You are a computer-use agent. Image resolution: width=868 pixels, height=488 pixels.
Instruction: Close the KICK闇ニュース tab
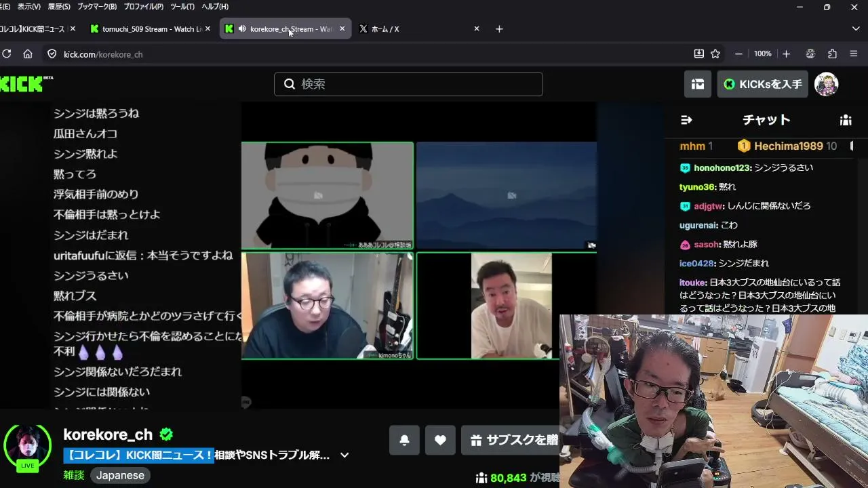point(73,28)
